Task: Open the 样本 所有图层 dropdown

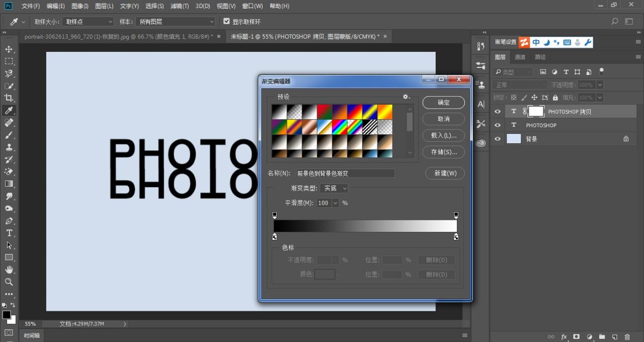Action: (x=175, y=22)
